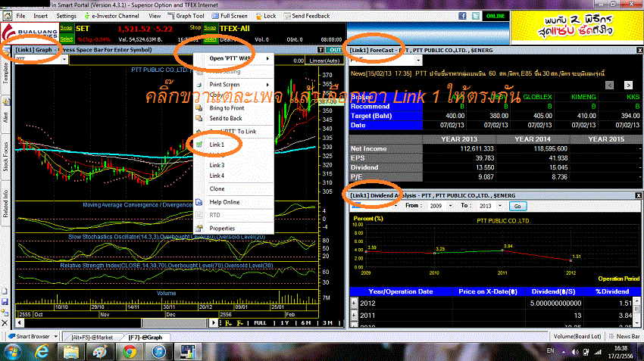Click the chart scroll-right arrow
Screen dimensions: 644x361
click(213, 323)
